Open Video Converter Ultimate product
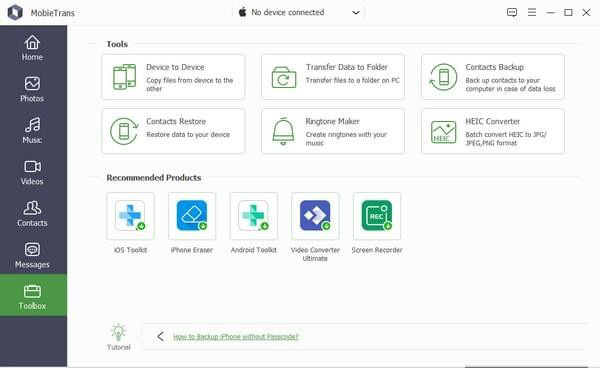 pyautogui.click(x=315, y=216)
